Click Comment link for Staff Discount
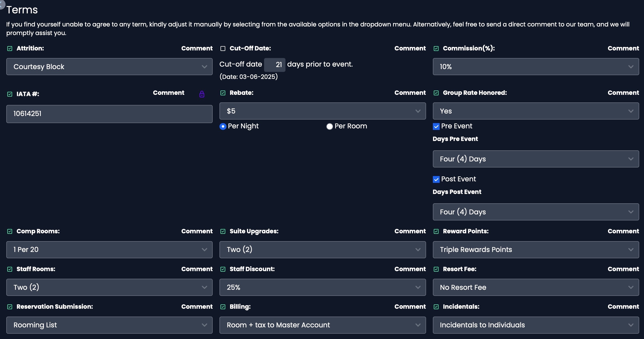The width and height of the screenshot is (644, 339). 410,269
